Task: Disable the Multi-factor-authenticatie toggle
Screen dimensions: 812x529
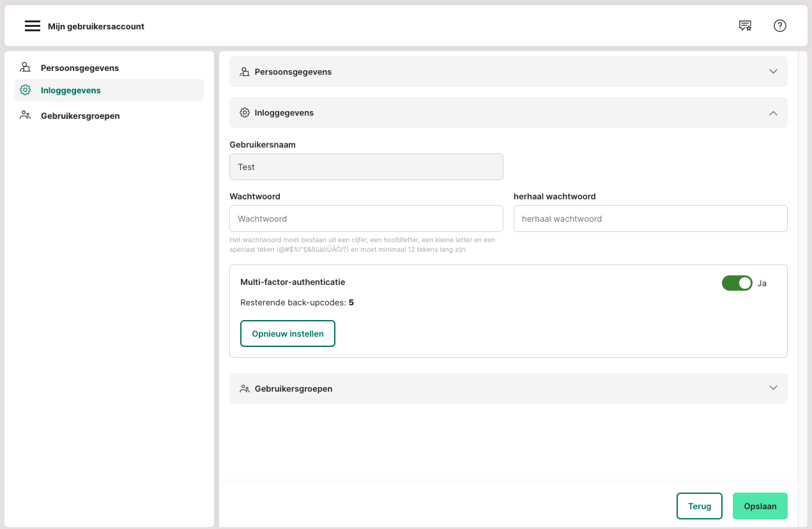Action: point(737,283)
